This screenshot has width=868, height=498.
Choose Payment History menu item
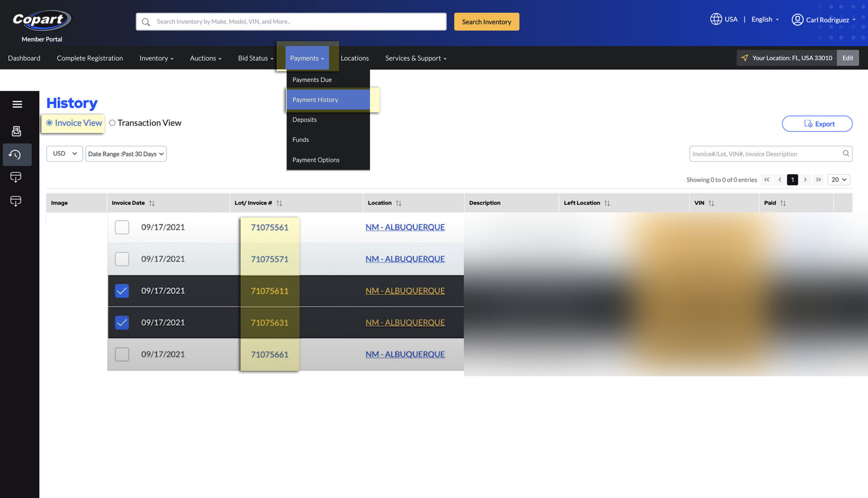click(328, 100)
